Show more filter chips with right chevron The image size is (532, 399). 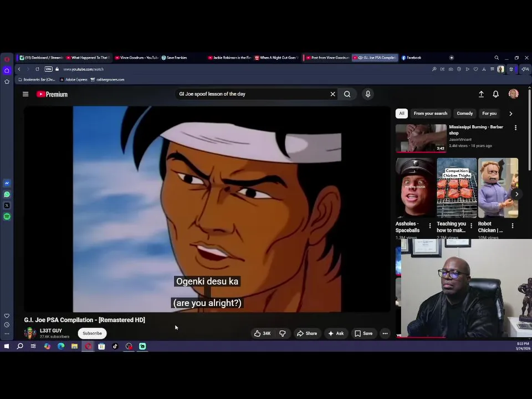510,114
